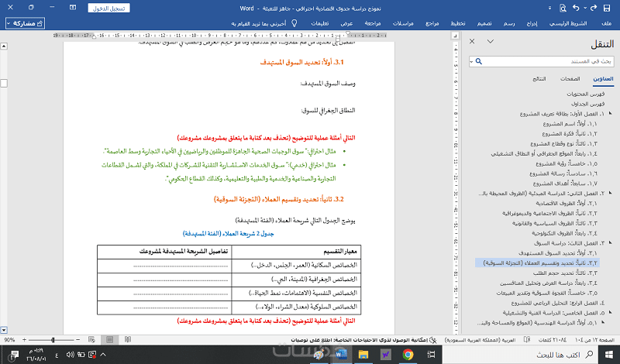Click the zoom slider handle
Screen dimensions: 620x364
click(53, 339)
